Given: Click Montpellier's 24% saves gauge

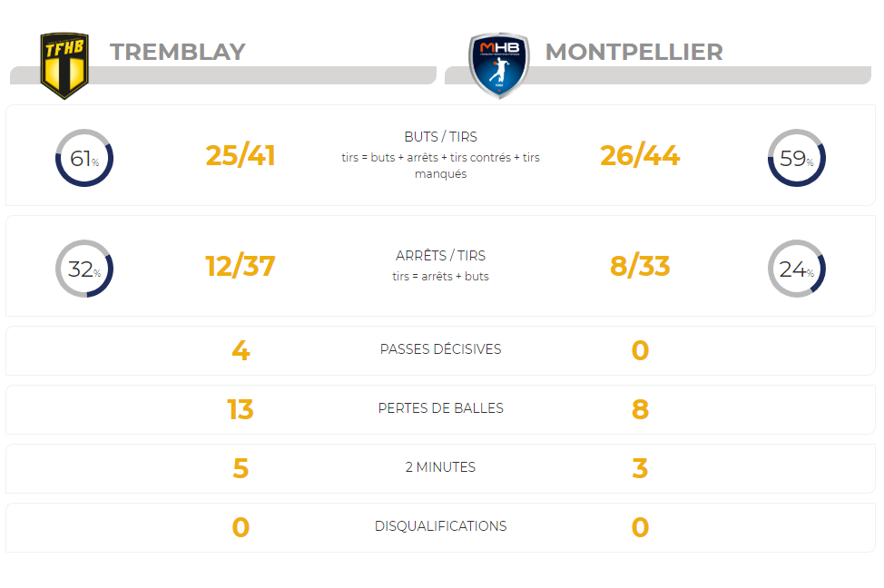Looking at the screenshot, I should click(x=797, y=269).
